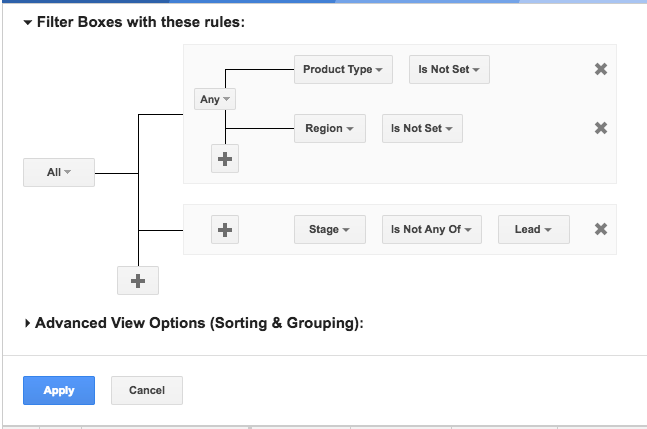Expand Advanced View Options section
Image resolution: width=647 pixels, height=429 pixels.
[27, 323]
